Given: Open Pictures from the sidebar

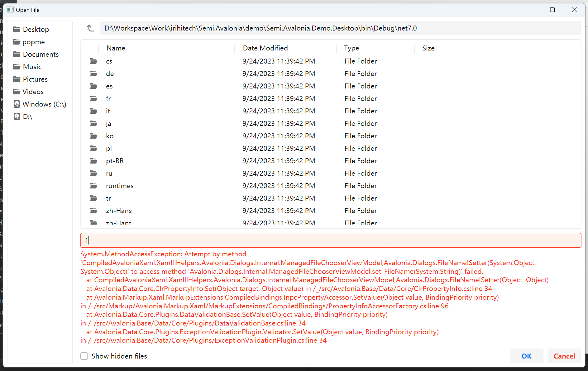Looking at the screenshot, I should tap(35, 79).
